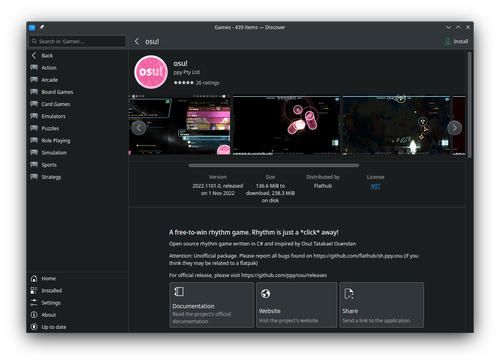Screen dimensions: 500x364
Task: Click gamepad icon beside Action
Action: (34, 68)
